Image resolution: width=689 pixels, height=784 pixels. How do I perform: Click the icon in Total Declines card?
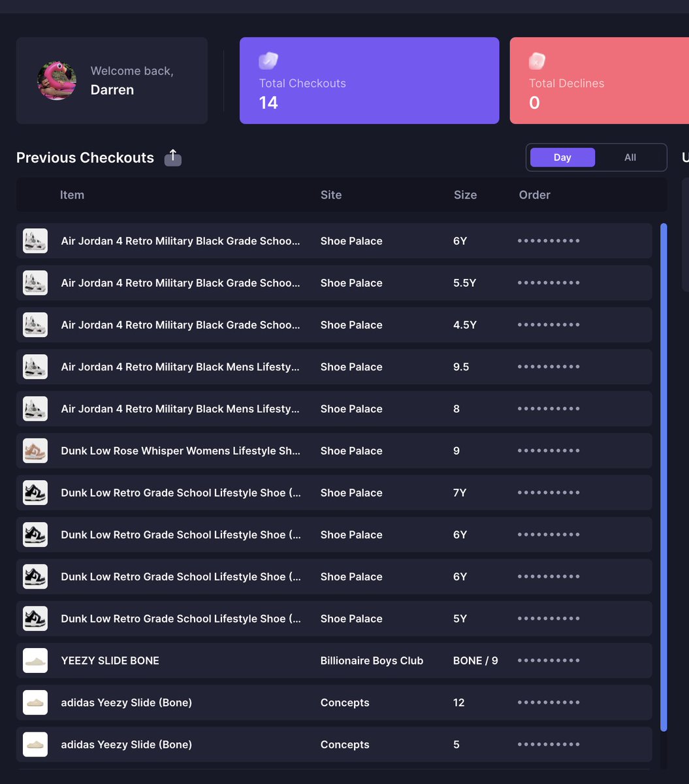pos(537,61)
